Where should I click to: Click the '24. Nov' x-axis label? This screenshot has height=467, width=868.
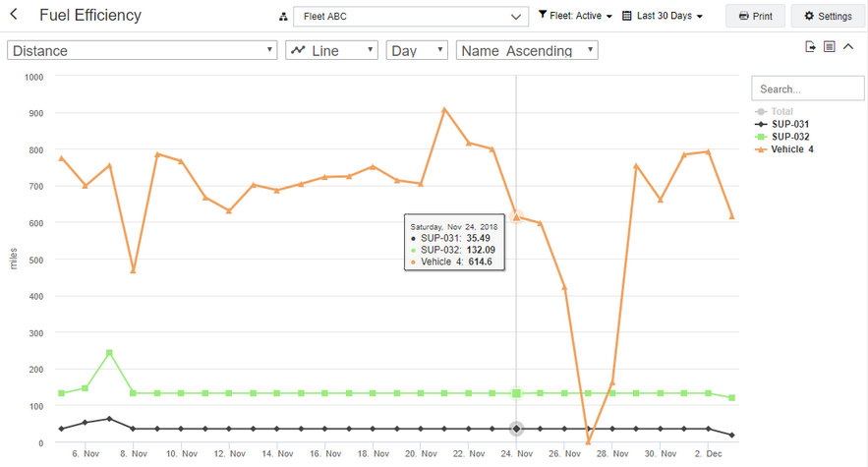(x=516, y=453)
